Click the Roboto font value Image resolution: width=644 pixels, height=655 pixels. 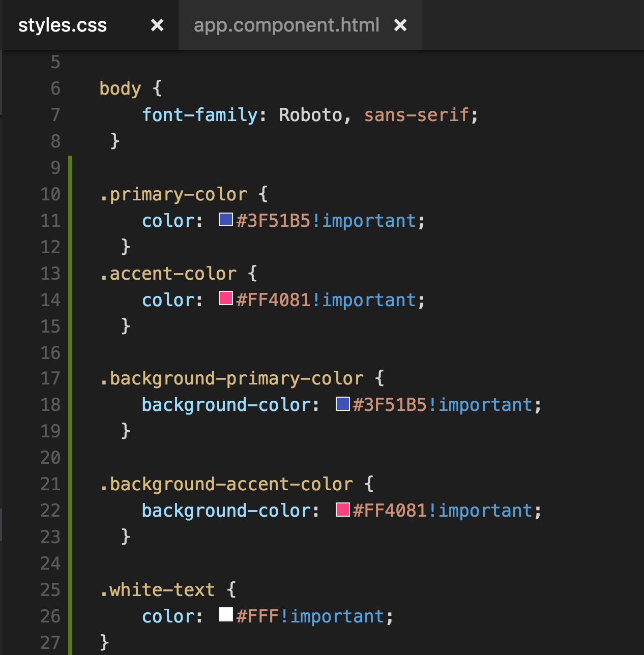(x=310, y=115)
